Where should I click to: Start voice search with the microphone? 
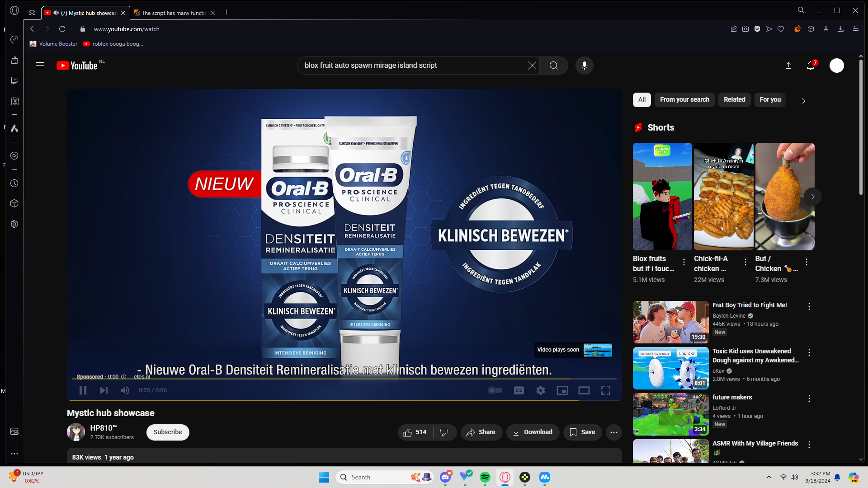(x=585, y=66)
